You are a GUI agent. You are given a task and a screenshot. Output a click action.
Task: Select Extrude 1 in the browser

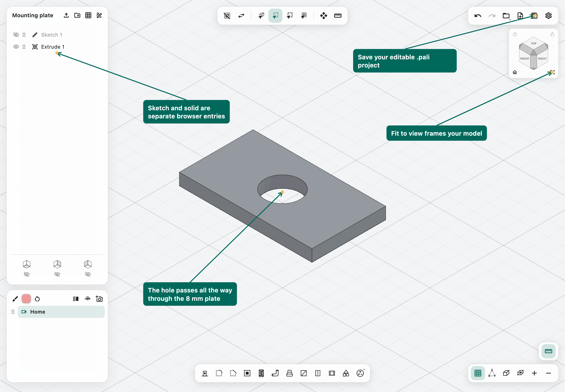[x=53, y=47]
